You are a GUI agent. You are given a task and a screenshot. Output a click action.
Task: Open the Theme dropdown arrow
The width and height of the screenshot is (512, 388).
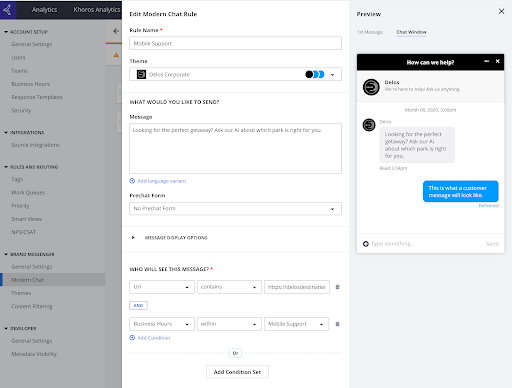[332, 75]
